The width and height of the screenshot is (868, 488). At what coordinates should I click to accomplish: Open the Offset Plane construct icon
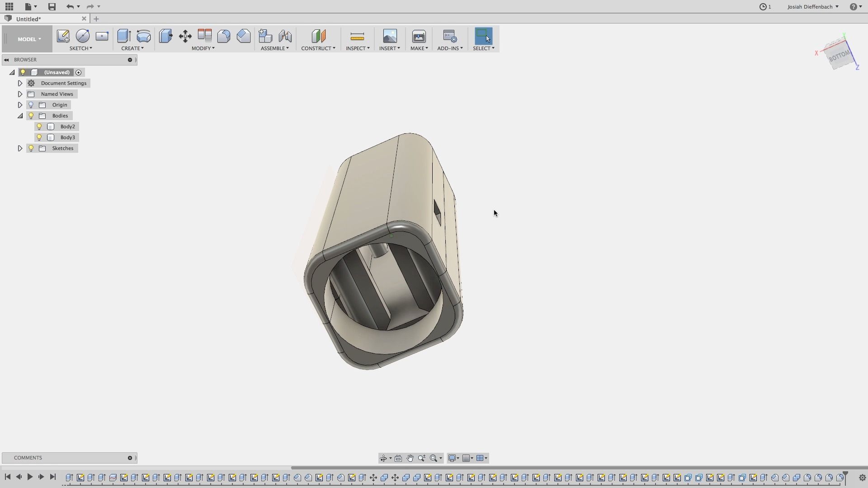(x=318, y=36)
